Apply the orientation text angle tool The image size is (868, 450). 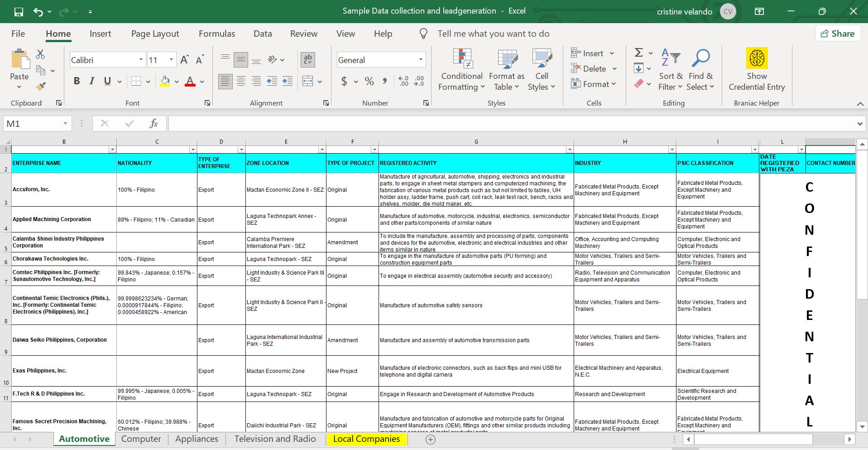[272, 59]
